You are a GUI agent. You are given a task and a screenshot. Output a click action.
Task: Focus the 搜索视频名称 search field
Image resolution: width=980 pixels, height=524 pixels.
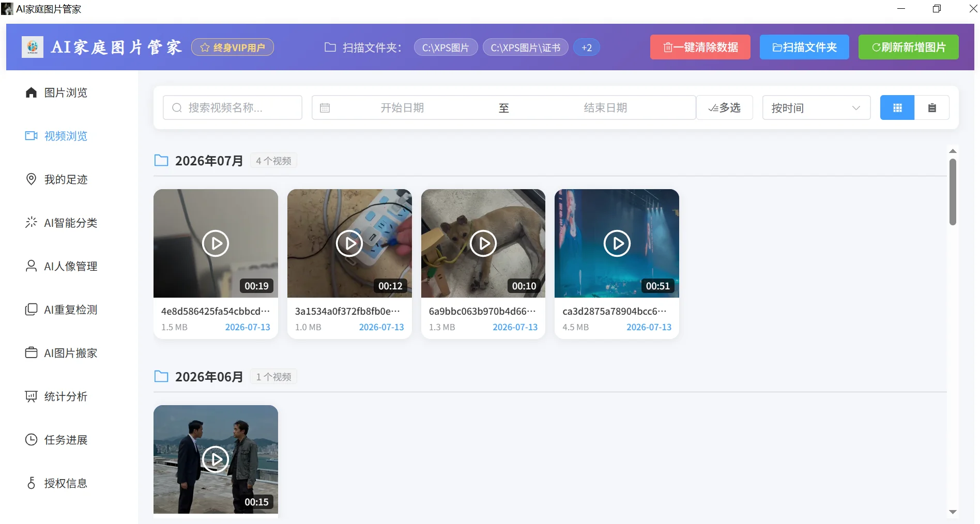233,107
